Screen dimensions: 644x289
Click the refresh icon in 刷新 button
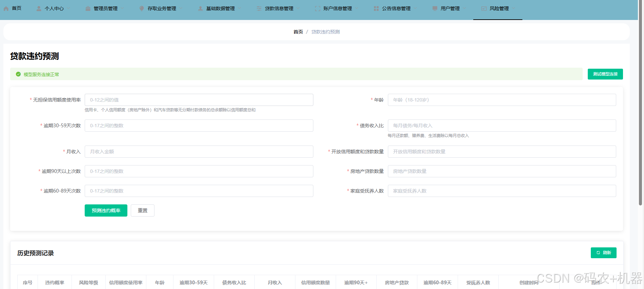[598, 253]
